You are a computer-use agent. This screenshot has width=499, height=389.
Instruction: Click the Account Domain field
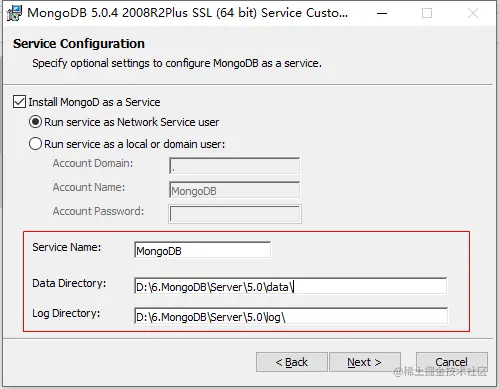point(235,166)
